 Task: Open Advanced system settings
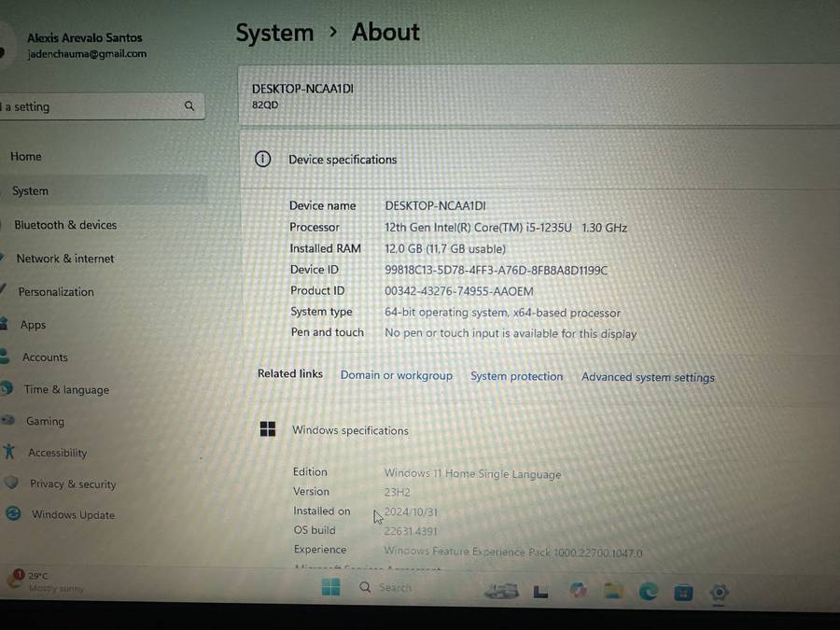648,377
